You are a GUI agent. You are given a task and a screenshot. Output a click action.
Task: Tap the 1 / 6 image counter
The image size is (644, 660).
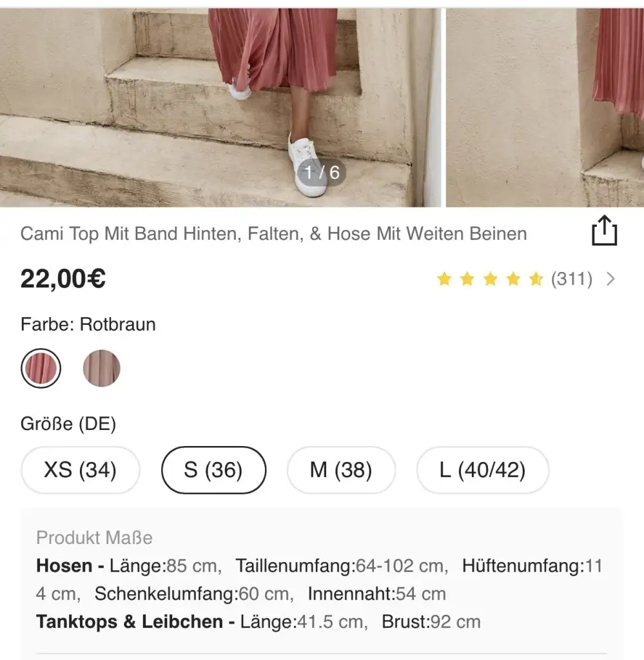pyautogui.click(x=321, y=172)
